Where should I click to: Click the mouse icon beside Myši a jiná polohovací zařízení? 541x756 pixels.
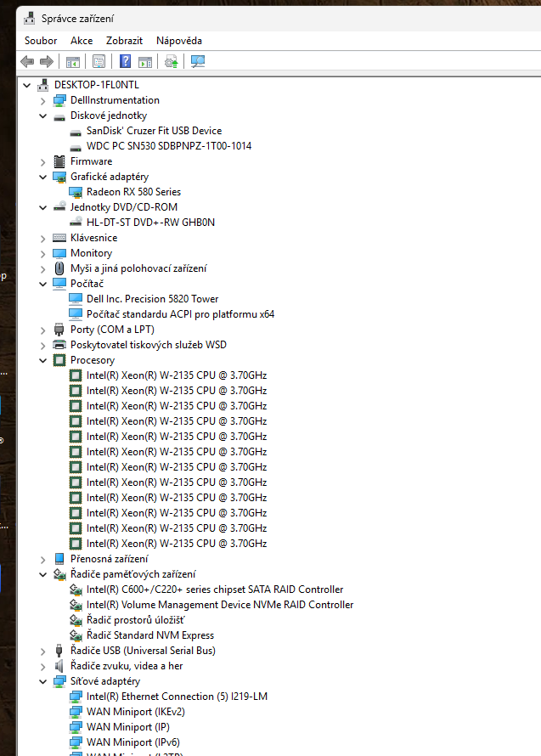[x=59, y=268]
